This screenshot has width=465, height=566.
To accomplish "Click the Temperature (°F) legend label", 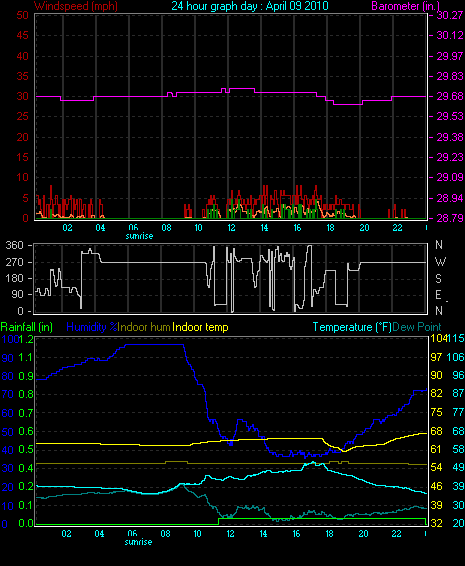I will click(352, 327).
